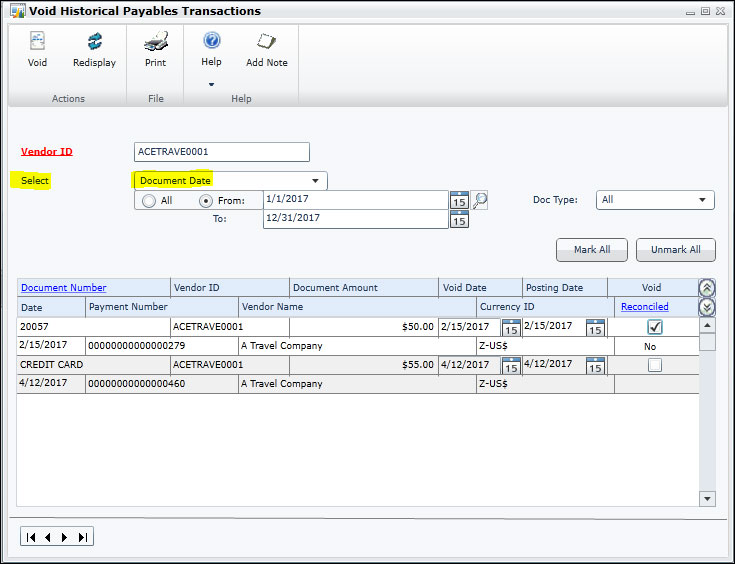Image resolution: width=735 pixels, height=564 pixels.
Task: Go to first record navigation button
Action: pyautogui.click(x=31, y=537)
